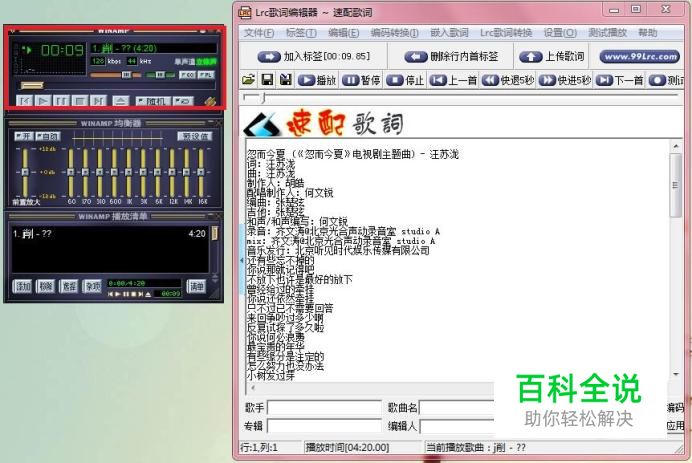This screenshot has width=692, height=463.
Task: Toggle equalizer 开 on button
Action: (x=24, y=136)
